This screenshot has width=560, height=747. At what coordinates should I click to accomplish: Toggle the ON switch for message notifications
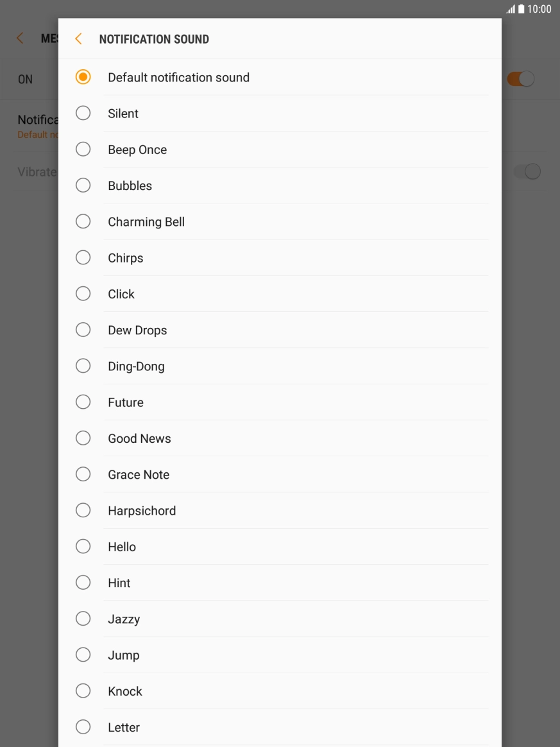[x=521, y=78]
